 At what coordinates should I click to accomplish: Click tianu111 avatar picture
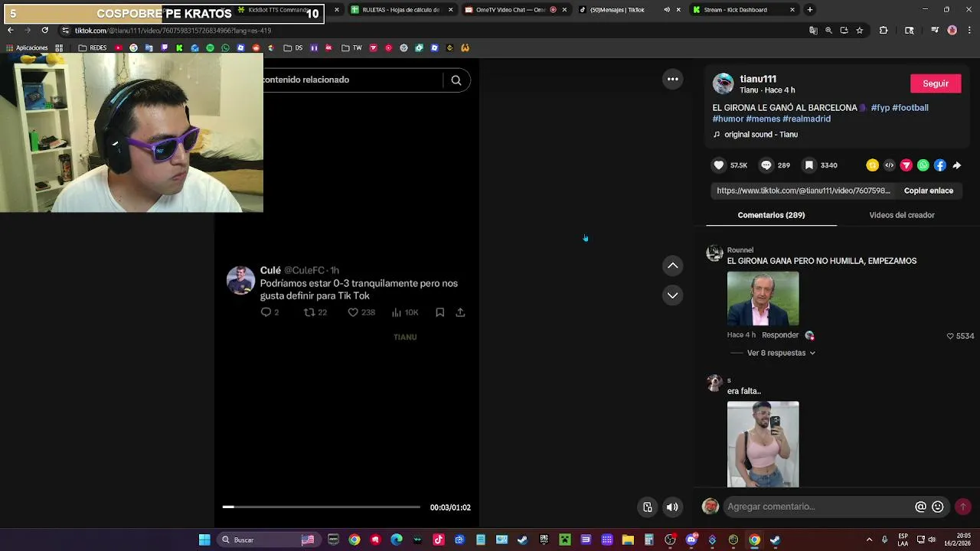pos(723,83)
